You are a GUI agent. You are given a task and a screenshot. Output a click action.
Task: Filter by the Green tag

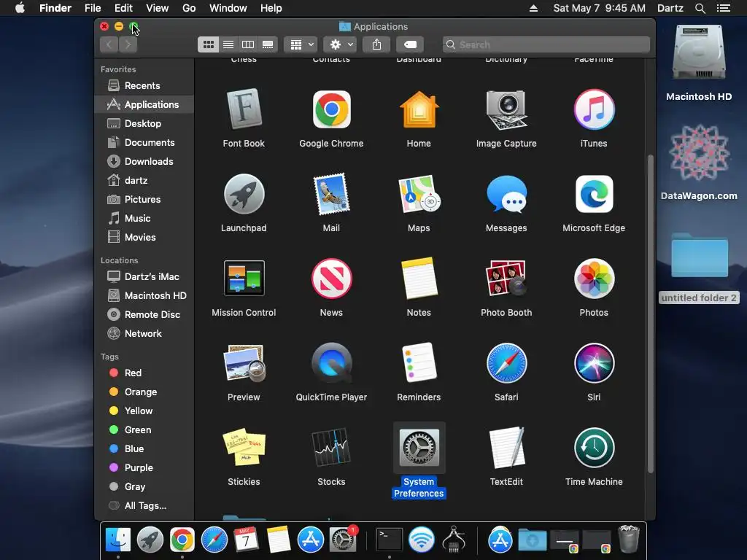click(144, 429)
